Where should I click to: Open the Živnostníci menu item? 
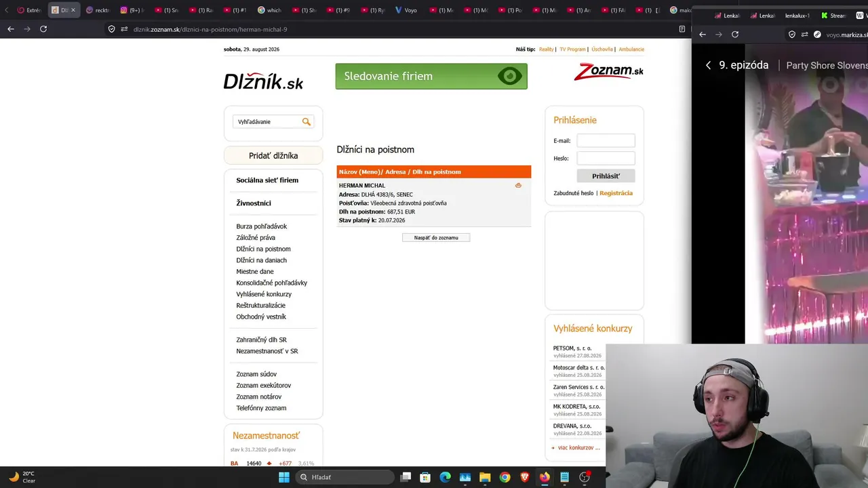254,203
